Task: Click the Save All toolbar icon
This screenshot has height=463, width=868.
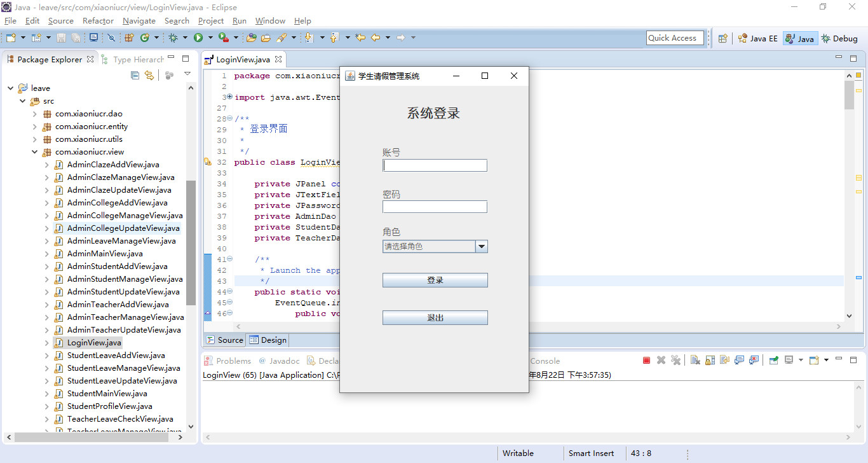Action: click(x=76, y=38)
